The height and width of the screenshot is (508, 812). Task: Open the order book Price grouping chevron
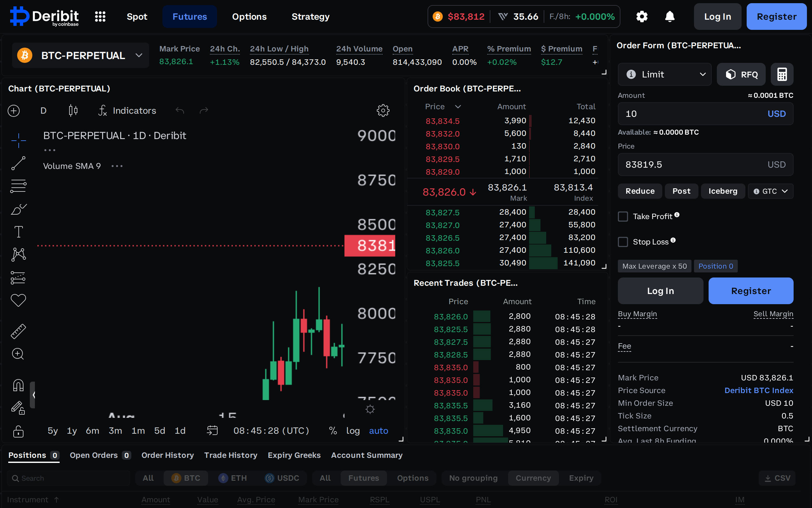coord(458,106)
